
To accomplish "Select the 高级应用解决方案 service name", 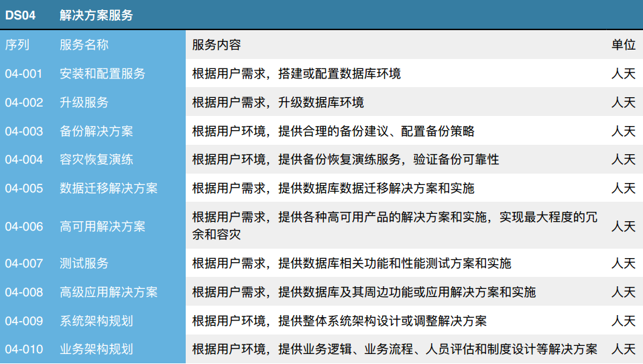I will pyautogui.click(x=109, y=292).
